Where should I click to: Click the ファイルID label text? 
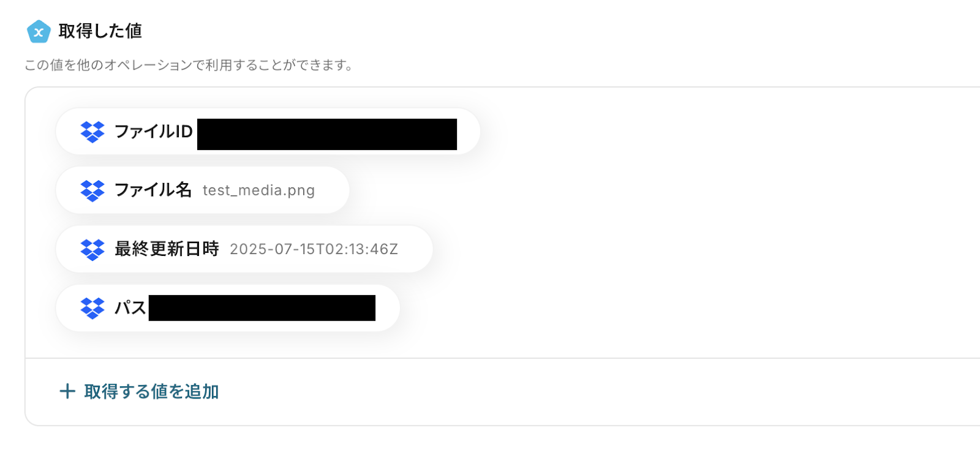pos(154,131)
